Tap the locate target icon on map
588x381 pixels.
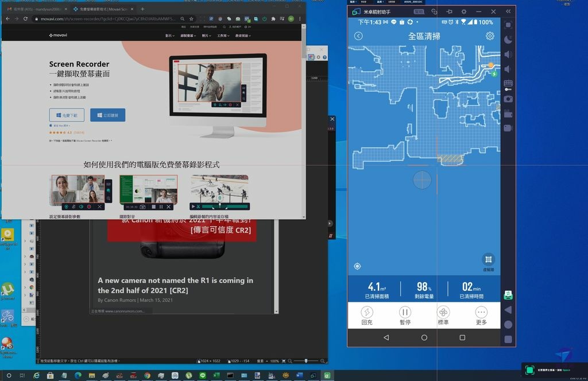(357, 266)
